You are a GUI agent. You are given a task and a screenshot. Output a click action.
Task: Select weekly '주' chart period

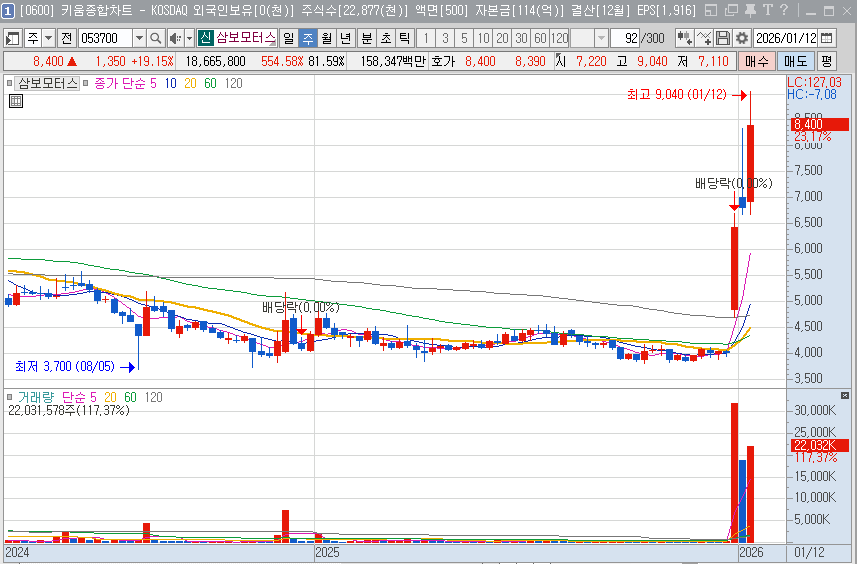click(308, 38)
